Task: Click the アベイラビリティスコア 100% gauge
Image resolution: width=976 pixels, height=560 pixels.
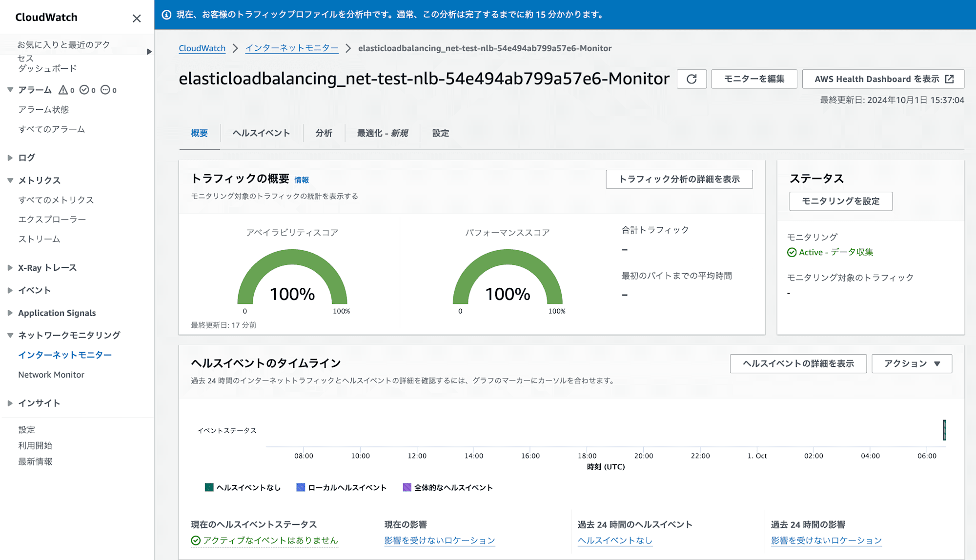Action: point(292,277)
